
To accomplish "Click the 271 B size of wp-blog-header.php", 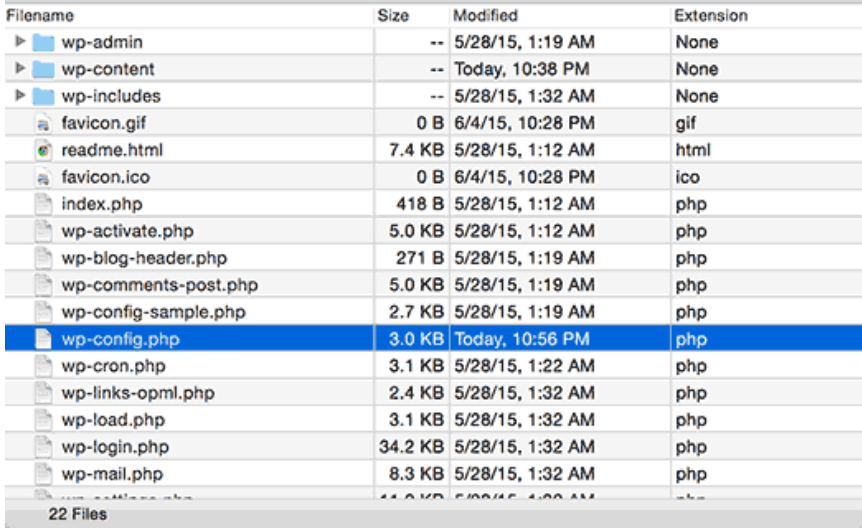I will point(420,258).
